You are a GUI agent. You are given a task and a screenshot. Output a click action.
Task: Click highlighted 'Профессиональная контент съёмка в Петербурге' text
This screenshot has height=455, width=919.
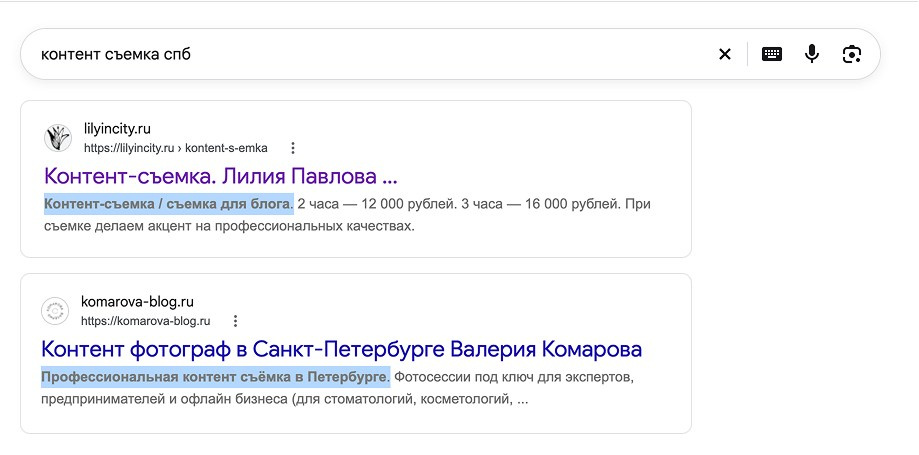click(215, 377)
